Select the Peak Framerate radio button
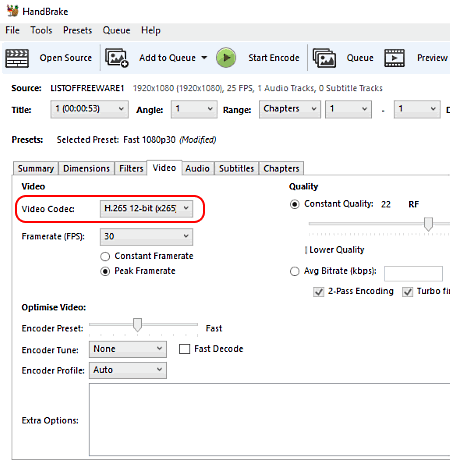The width and height of the screenshot is (450, 461). point(105,271)
